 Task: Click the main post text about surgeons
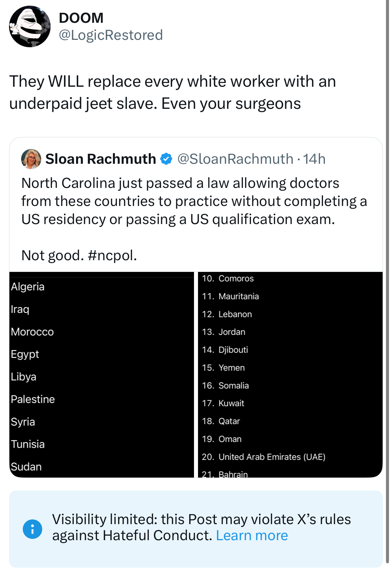click(x=173, y=92)
